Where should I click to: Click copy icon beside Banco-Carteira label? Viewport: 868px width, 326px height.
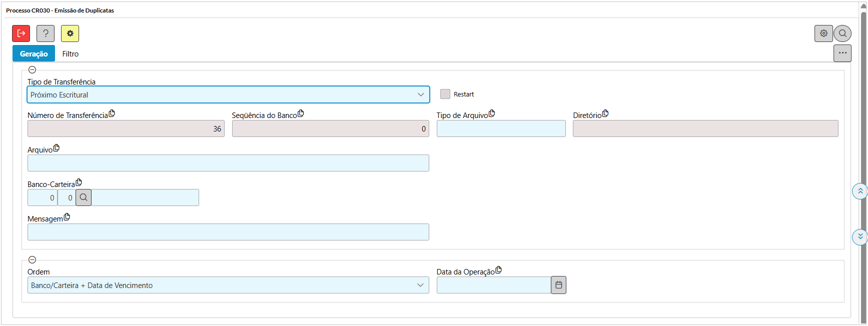pos(79,182)
